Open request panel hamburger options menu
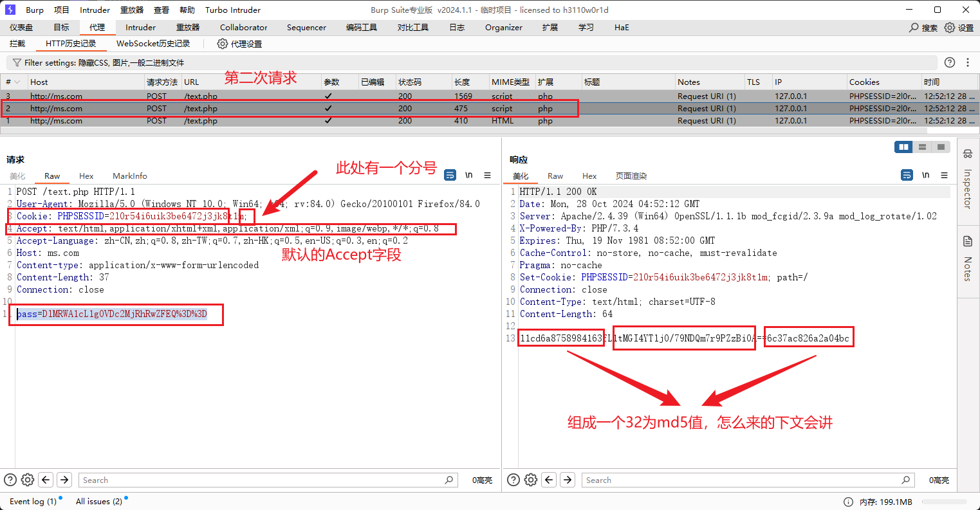980x510 pixels. coord(487,175)
